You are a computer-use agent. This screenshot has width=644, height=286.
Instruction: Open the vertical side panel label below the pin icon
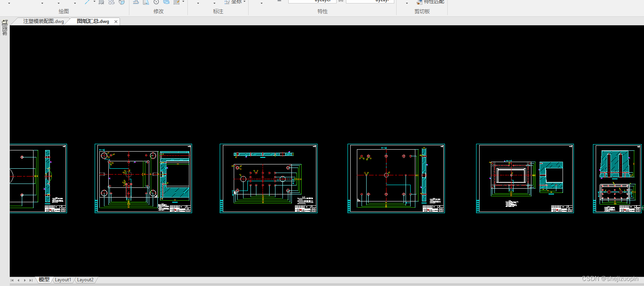[5, 31]
